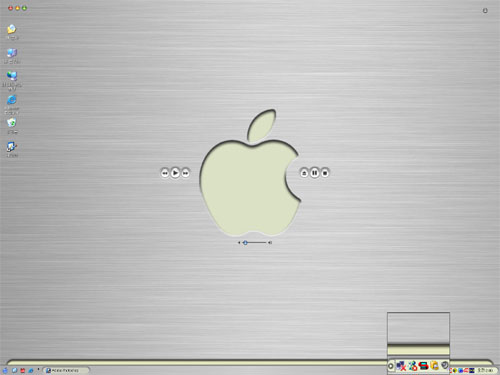500x375 pixels.
Task: Click the green dot at the top-left corner
Action: tap(24, 8)
